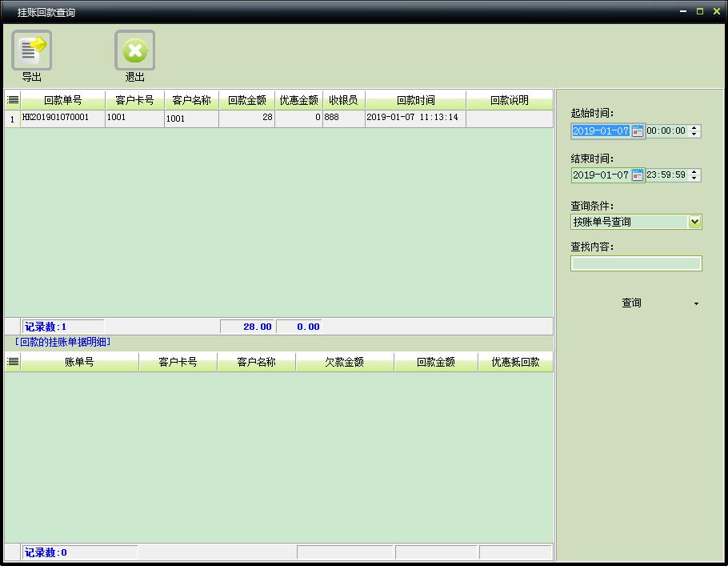
Task: Maximize the 挂账回款查询 window
Action: [700, 11]
